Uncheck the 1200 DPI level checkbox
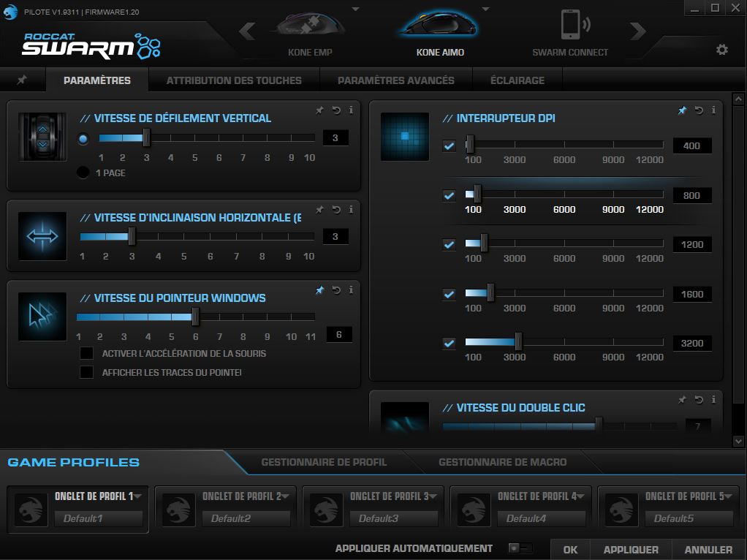747x560 pixels. tap(449, 244)
